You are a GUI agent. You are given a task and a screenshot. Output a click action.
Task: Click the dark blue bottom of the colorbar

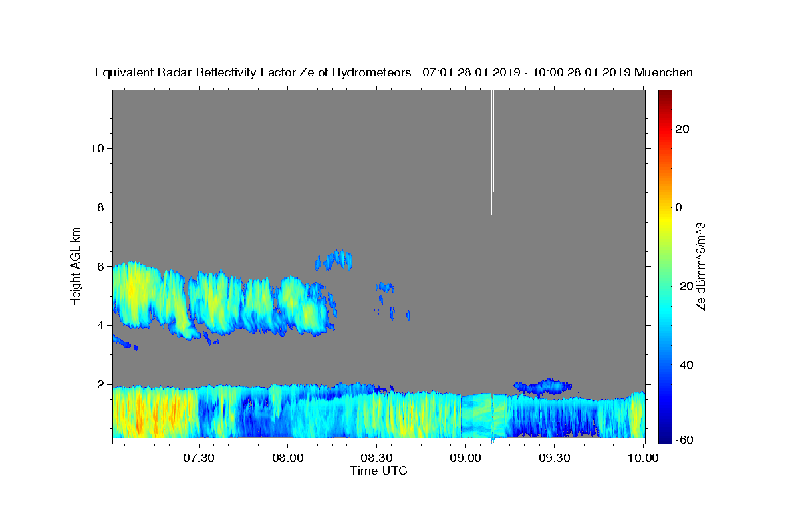664,436
